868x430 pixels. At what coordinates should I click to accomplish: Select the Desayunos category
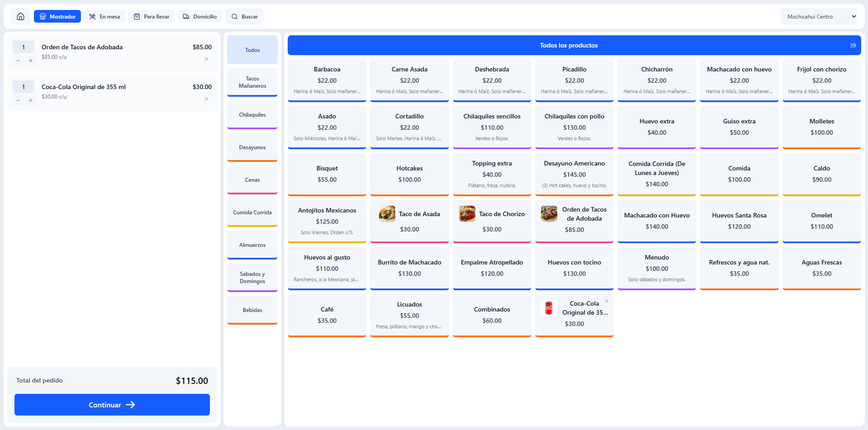coord(252,147)
